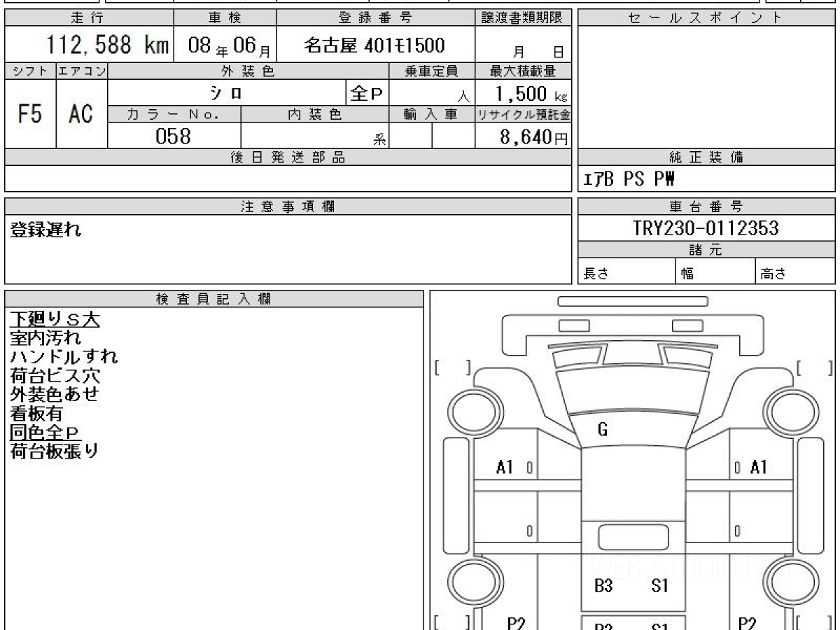Select the inspector note 荷台ビス穴
Viewport: 840px width, 630px height.
55,377
